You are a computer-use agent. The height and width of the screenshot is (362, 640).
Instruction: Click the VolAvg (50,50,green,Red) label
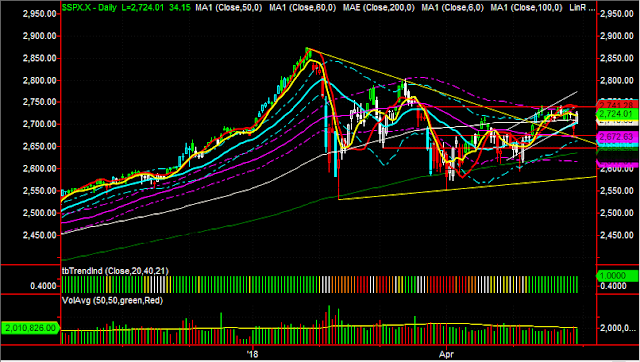click(x=112, y=301)
